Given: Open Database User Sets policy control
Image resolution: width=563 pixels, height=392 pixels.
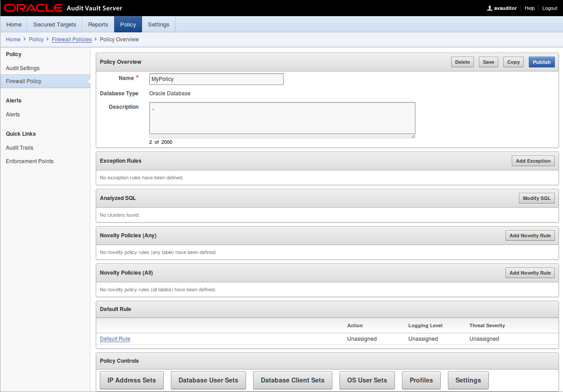Looking at the screenshot, I should pos(208,380).
